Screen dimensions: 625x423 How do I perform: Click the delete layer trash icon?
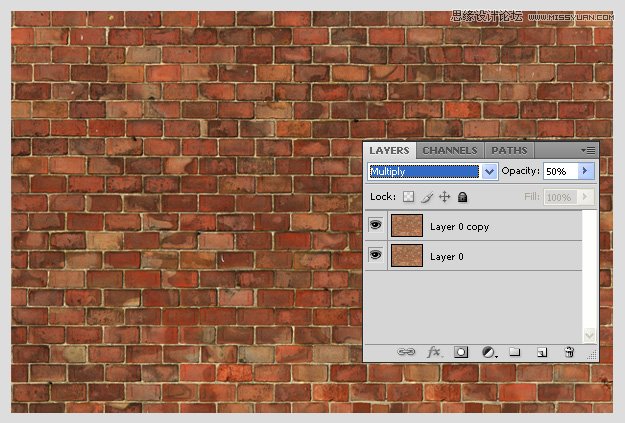tap(569, 352)
